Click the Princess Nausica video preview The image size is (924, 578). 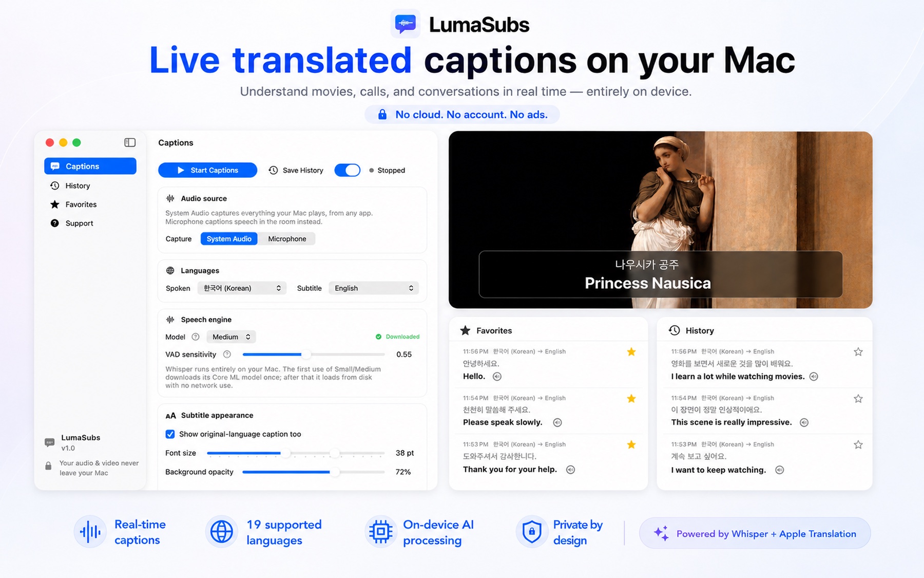click(x=660, y=220)
